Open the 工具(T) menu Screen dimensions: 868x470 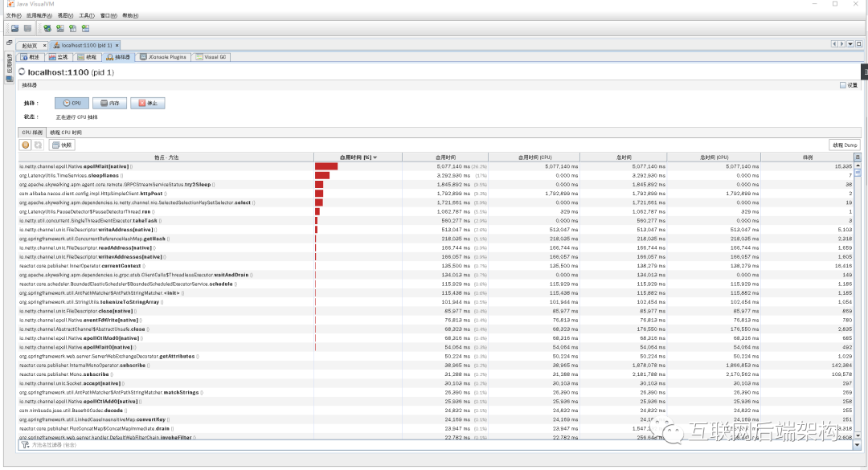click(x=86, y=15)
